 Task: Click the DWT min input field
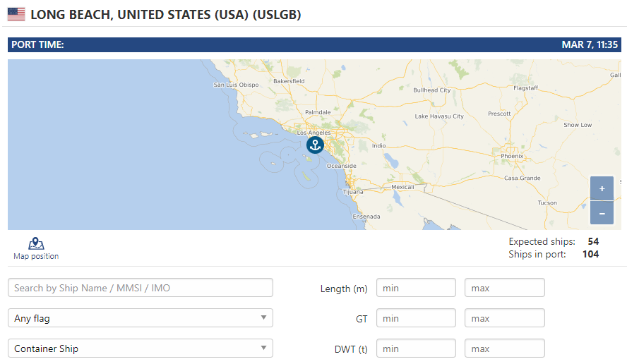click(416, 348)
